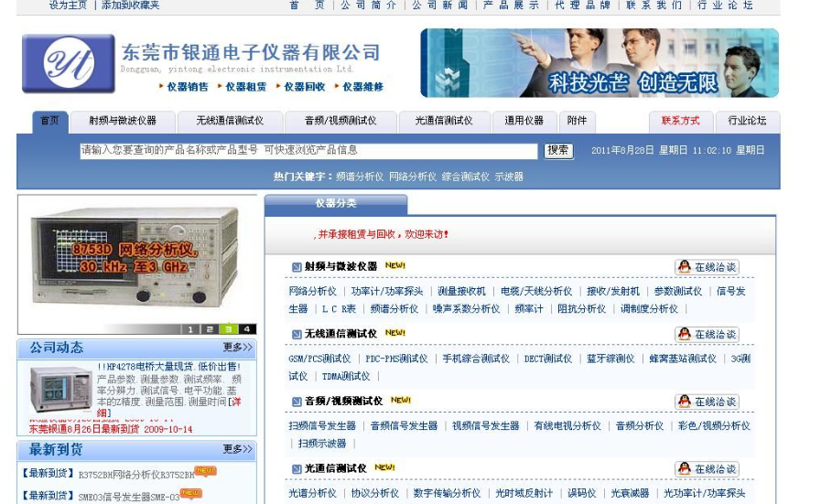Open the 通用仪器 tab
821x504 pixels.
524,122
